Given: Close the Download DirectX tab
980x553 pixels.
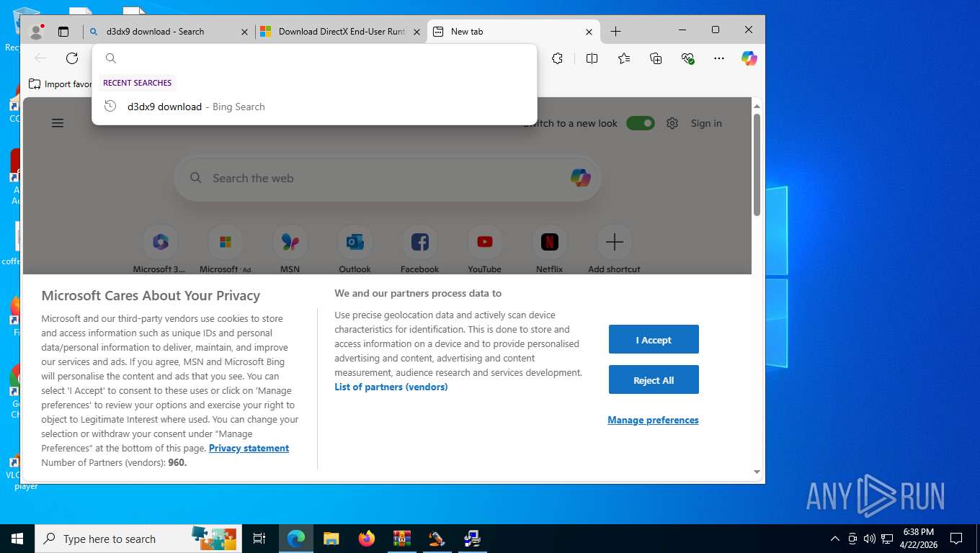Looking at the screenshot, I should (x=416, y=32).
